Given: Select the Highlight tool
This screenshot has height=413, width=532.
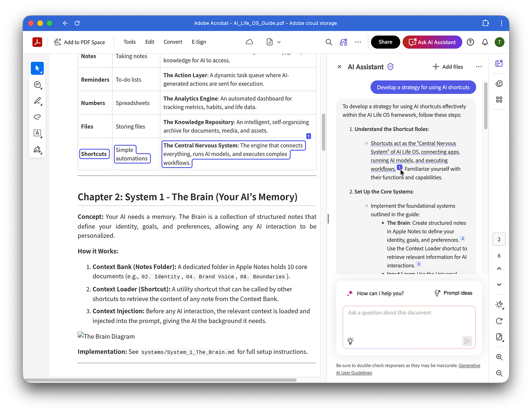Looking at the screenshot, I should pyautogui.click(x=37, y=101).
